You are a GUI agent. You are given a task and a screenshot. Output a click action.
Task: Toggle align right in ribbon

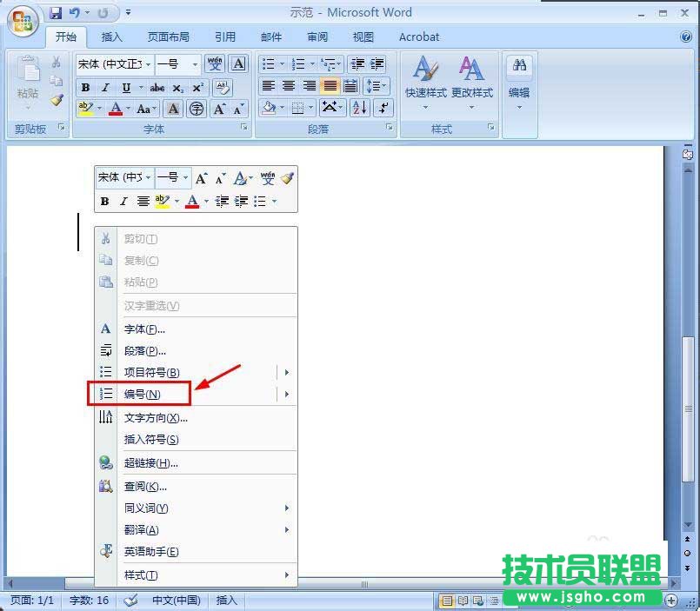pyautogui.click(x=310, y=85)
